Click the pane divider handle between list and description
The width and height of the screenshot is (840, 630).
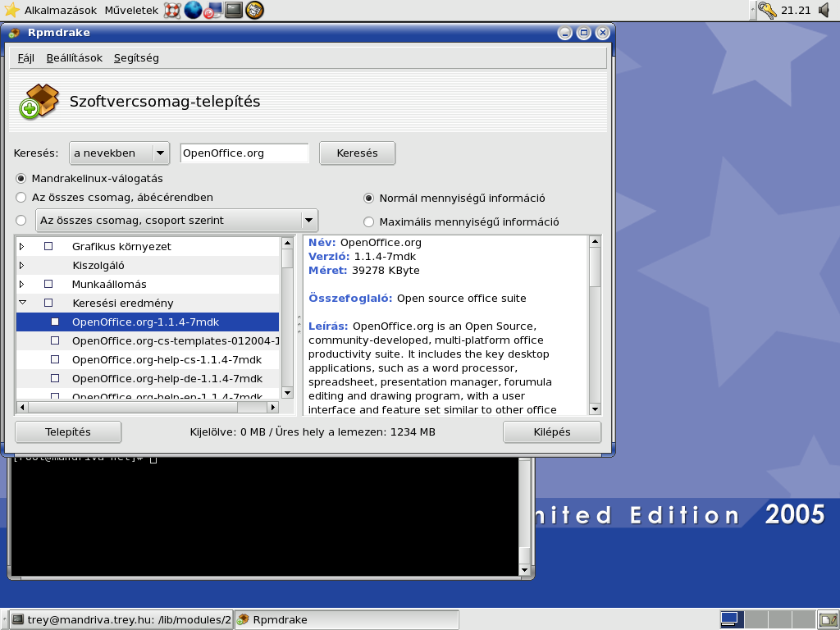pyautogui.click(x=299, y=325)
